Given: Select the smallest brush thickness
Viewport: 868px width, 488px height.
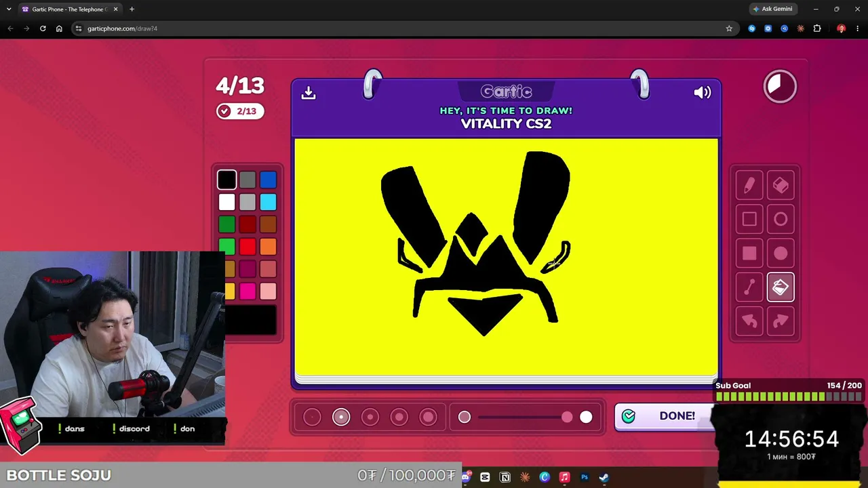Looking at the screenshot, I should 312,417.
